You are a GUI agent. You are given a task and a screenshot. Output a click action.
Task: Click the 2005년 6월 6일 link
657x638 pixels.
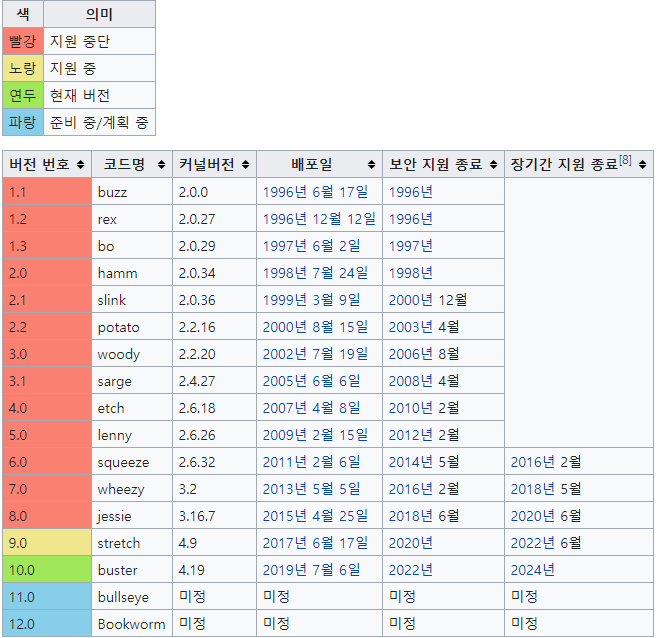coord(311,381)
